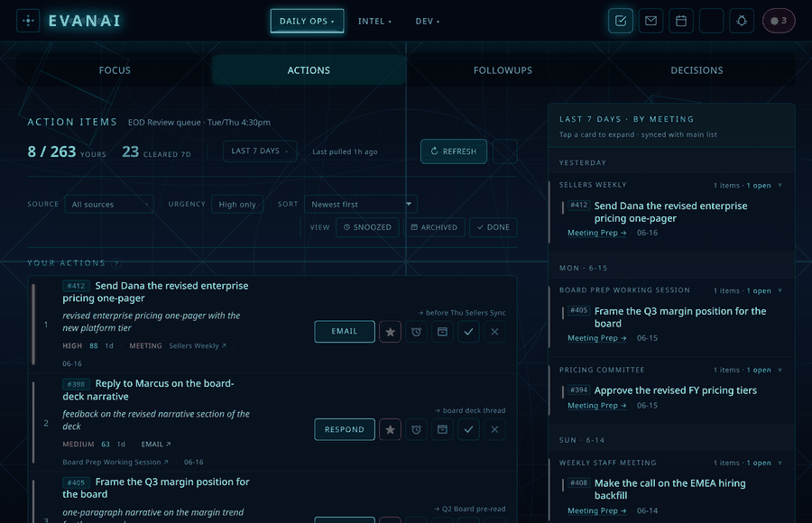Open the Board Prep Working Session link

point(115,462)
